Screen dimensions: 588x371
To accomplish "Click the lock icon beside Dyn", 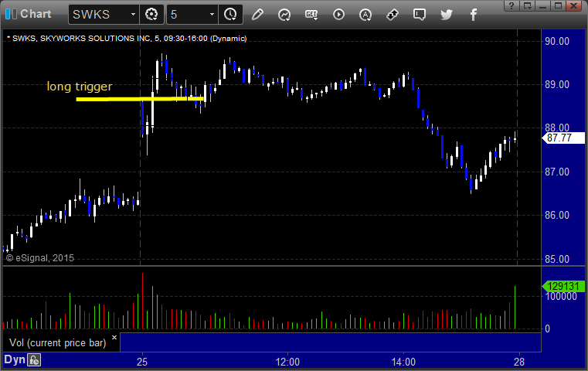I will (34, 360).
